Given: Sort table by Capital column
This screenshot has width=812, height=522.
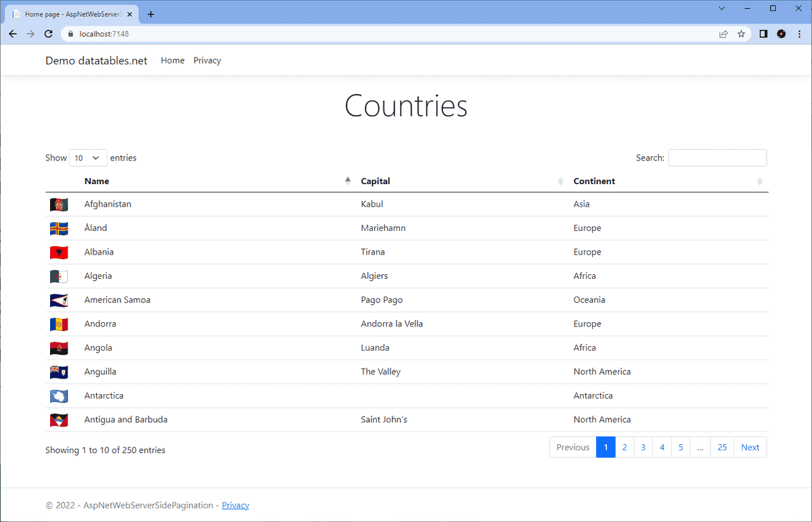Looking at the screenshot, I should point(376,181).
